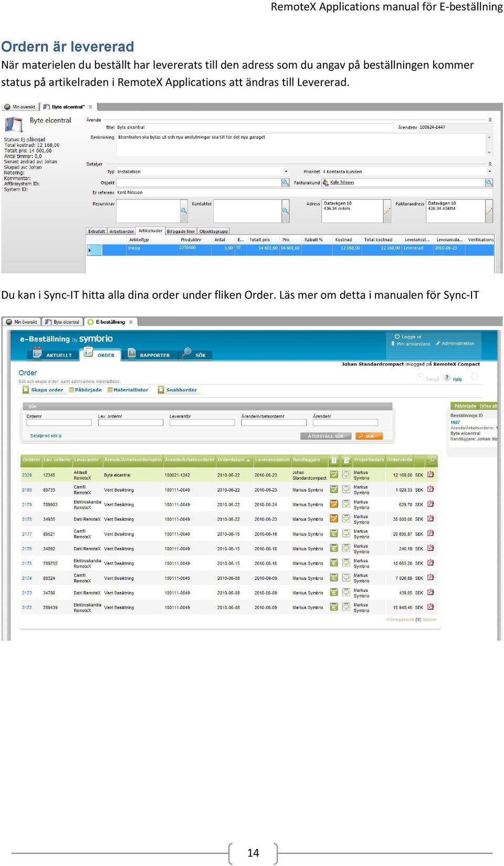The width and height of the screenshot is (504, 866).
Task: Open the Prioritet dropdown arrow
Action: pyautogui.click(x=490, y=171)
